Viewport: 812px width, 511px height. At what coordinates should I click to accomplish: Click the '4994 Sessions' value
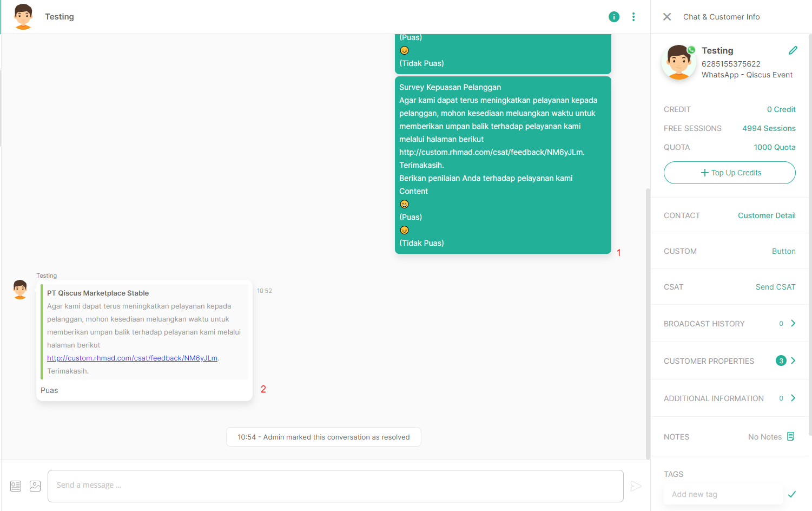769,128
